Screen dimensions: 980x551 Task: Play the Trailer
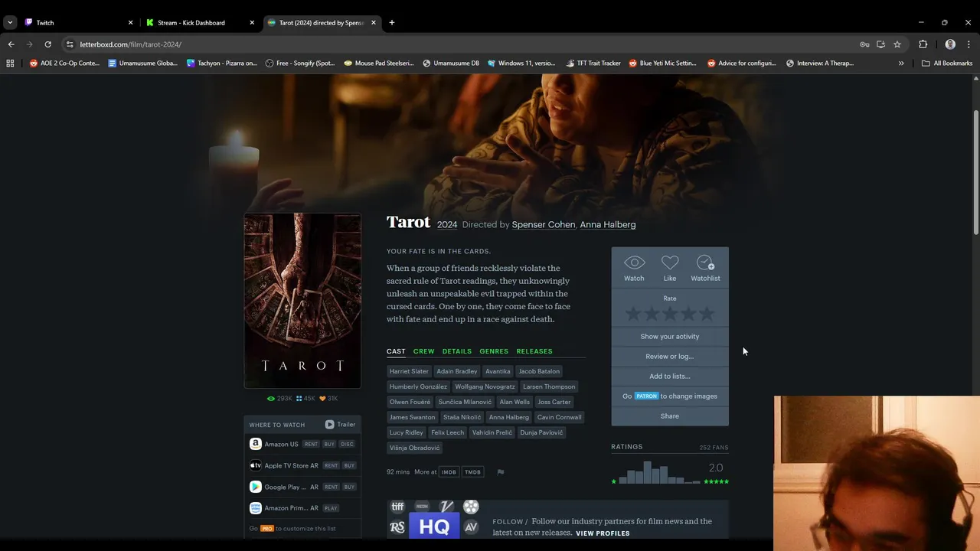[340, 425]
